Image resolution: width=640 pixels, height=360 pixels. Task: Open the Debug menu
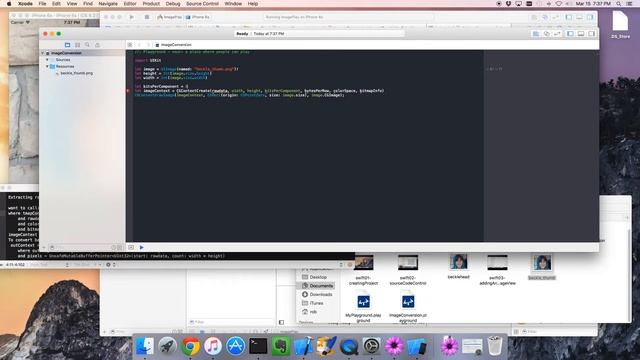pos(173,4)
